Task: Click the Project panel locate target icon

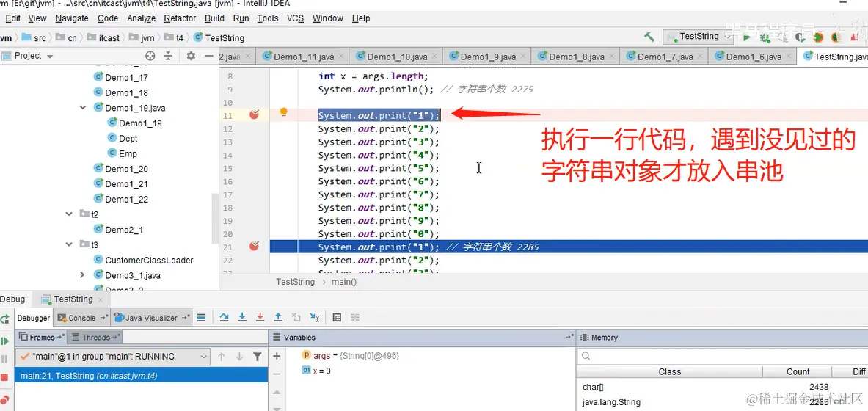Action: (x=150, y=56)
